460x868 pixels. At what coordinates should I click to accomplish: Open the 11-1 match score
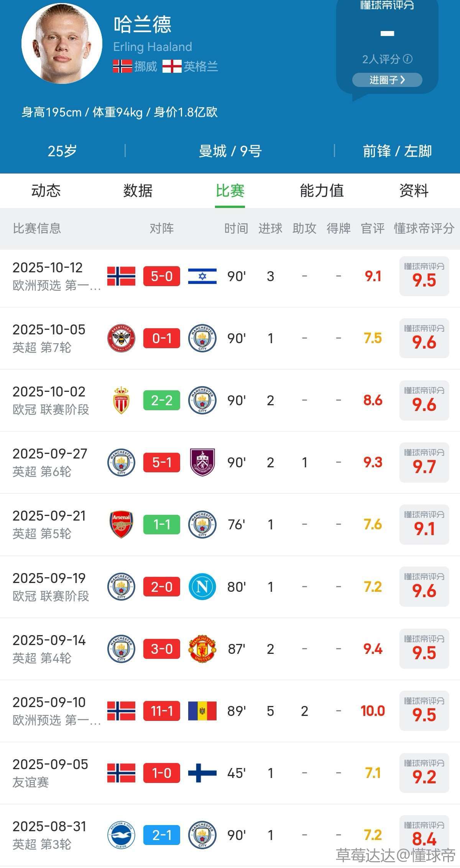(x=162, y=711)
